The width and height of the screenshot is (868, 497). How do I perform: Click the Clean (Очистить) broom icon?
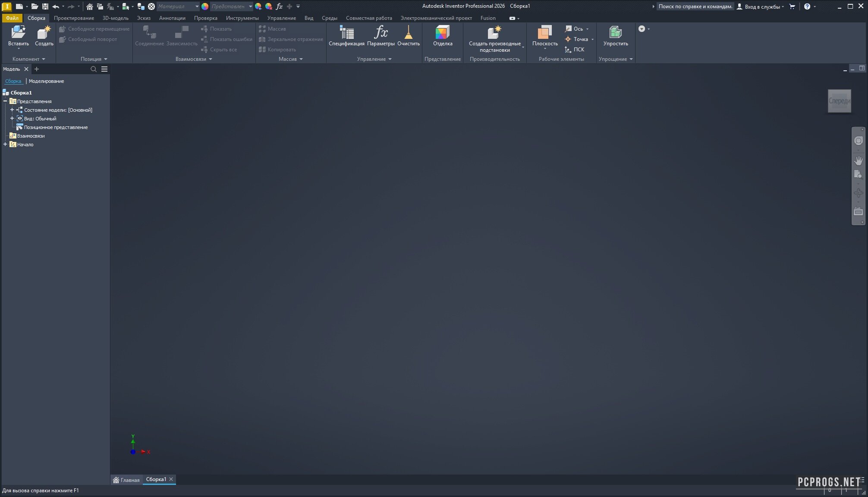point(408,33)
